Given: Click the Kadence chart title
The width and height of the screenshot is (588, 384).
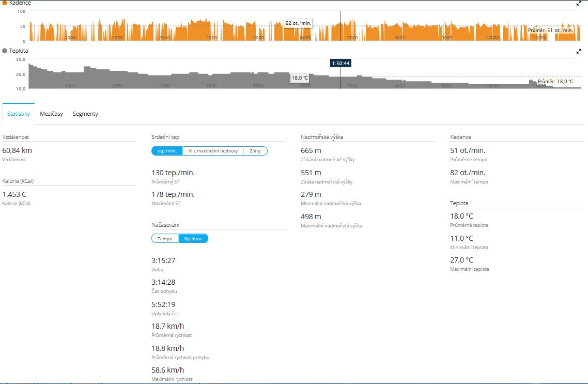Looking at the screenshot, I should point(20,3).
